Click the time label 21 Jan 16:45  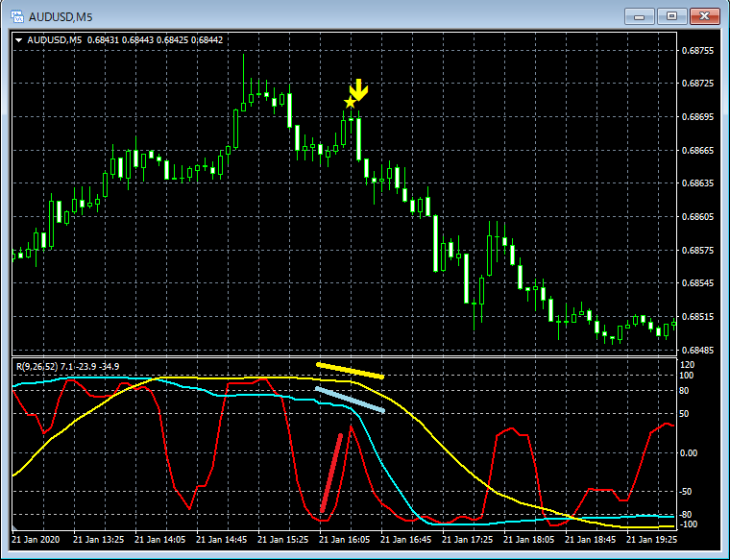[405, 540]
